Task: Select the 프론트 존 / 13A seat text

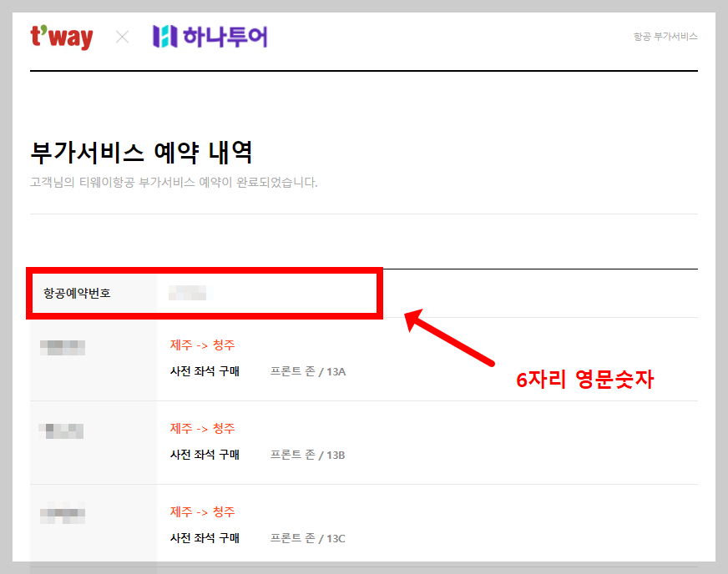Action: pyautogui.click(x=308, y=371)
